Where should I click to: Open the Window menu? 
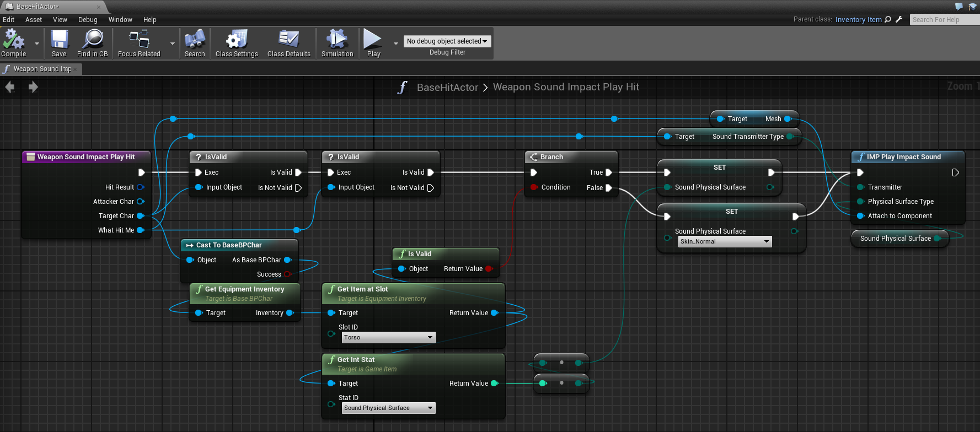click(x=120, y=20)
